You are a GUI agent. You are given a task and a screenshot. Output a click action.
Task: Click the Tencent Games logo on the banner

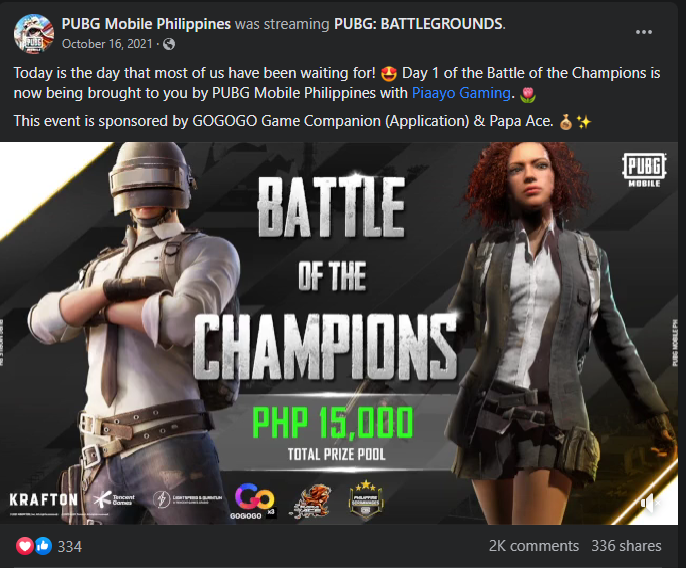(115, 499)
